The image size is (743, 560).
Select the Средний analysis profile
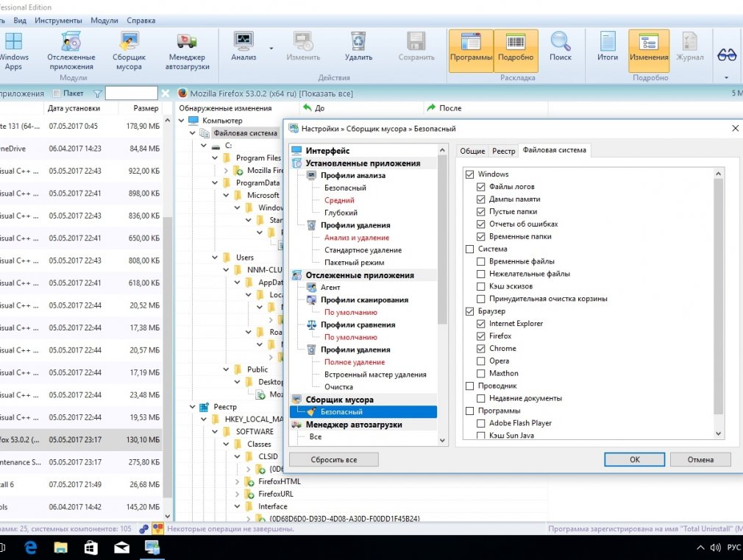tap(339, 200)
